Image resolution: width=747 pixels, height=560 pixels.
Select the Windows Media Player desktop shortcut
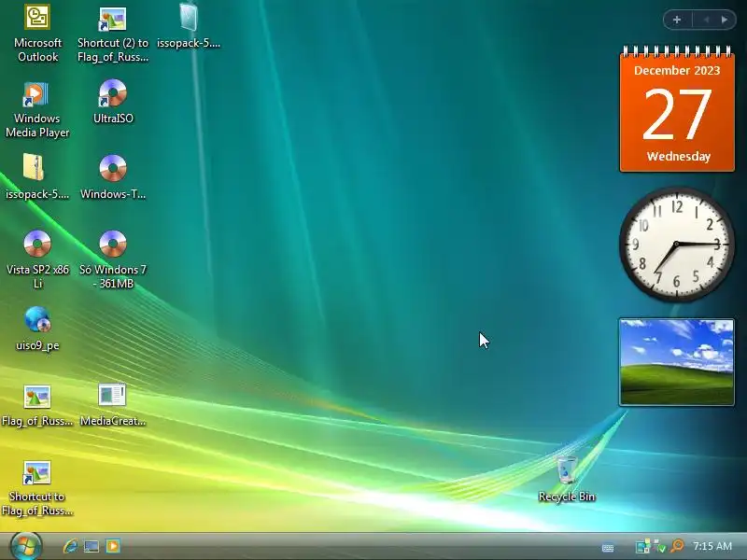[x=37, y=109]
